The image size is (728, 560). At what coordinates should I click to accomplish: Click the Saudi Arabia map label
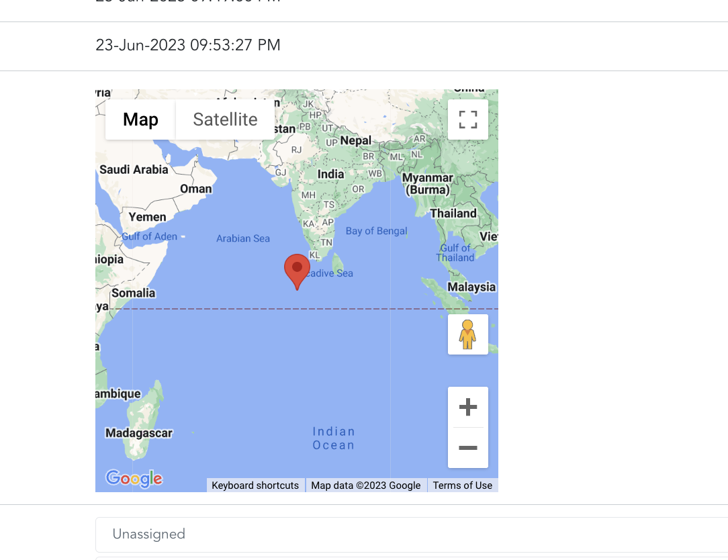(134, 170)
